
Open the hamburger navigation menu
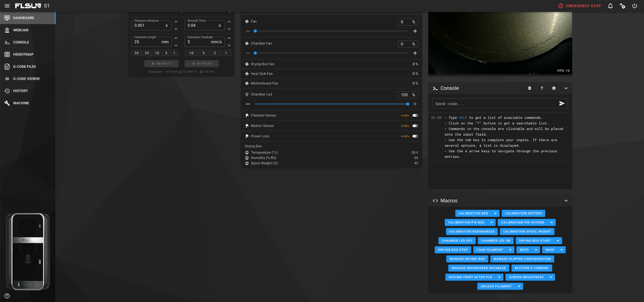pyautogui.click(x=7, y=6)
